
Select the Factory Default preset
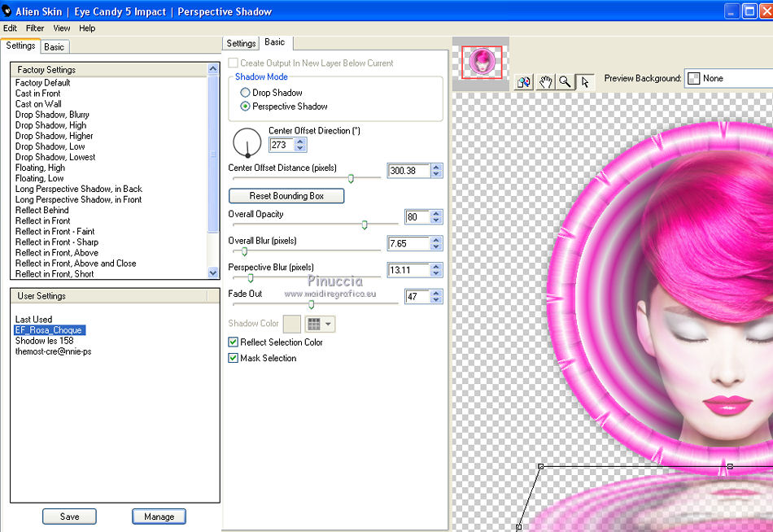(43, 83)
